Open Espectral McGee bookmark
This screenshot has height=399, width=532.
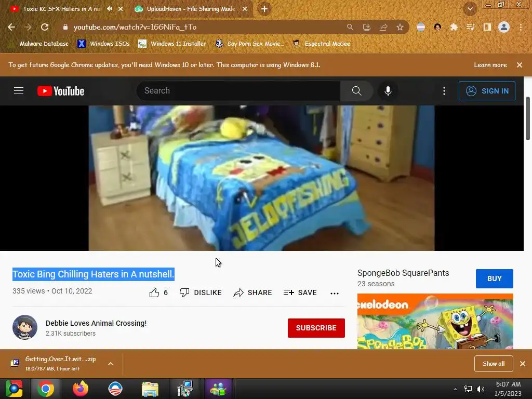(322, 44)
